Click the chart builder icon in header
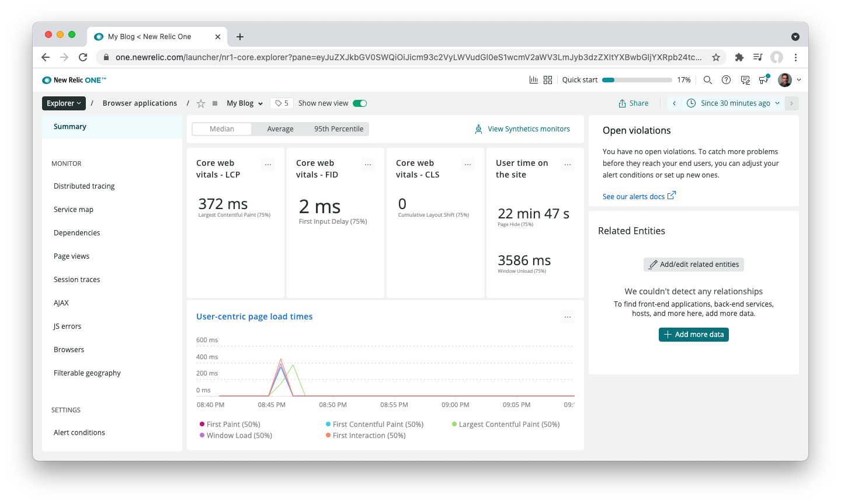 pos(533,80)
